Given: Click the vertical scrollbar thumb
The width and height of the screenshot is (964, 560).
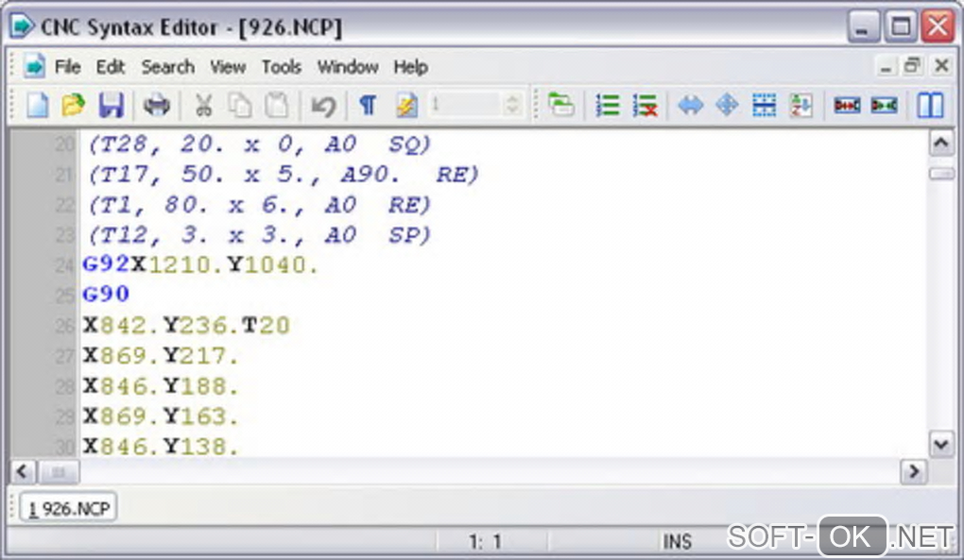Looking at the screenshot, I should (x=940, y=175).
